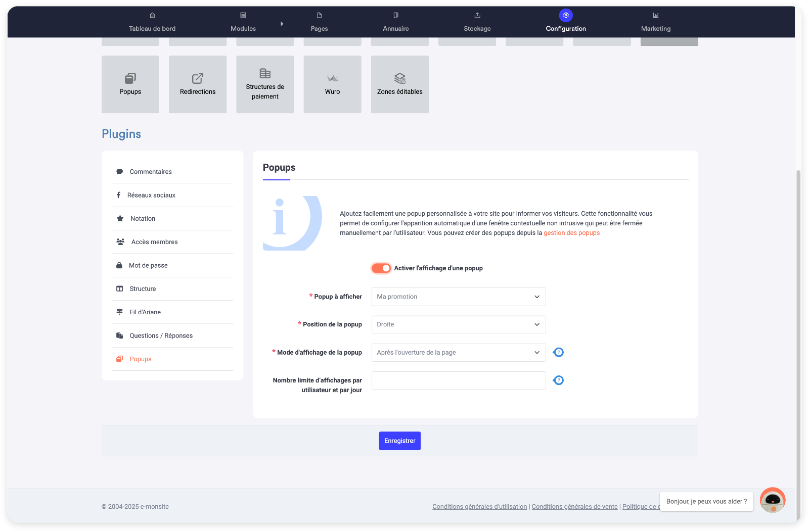This screenshot has height=532, width=809.
Task: Click the Bonjour, je peux vous aider bubble
Action: coord(706,502)
